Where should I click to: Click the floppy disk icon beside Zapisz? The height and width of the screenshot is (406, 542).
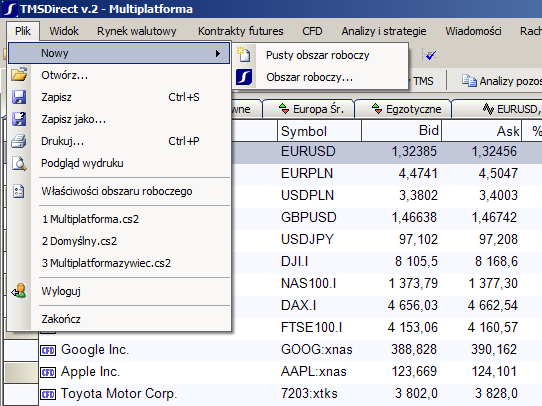coord(19,97)
